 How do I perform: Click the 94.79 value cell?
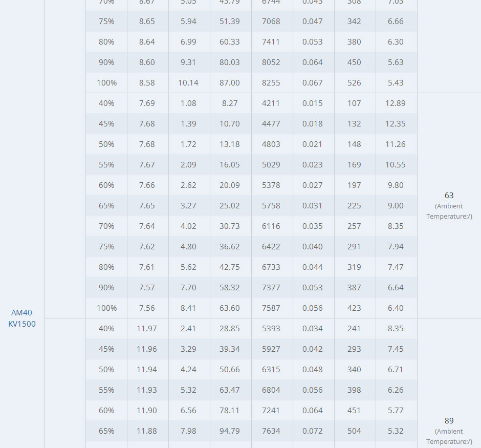(x=230, y=431)
